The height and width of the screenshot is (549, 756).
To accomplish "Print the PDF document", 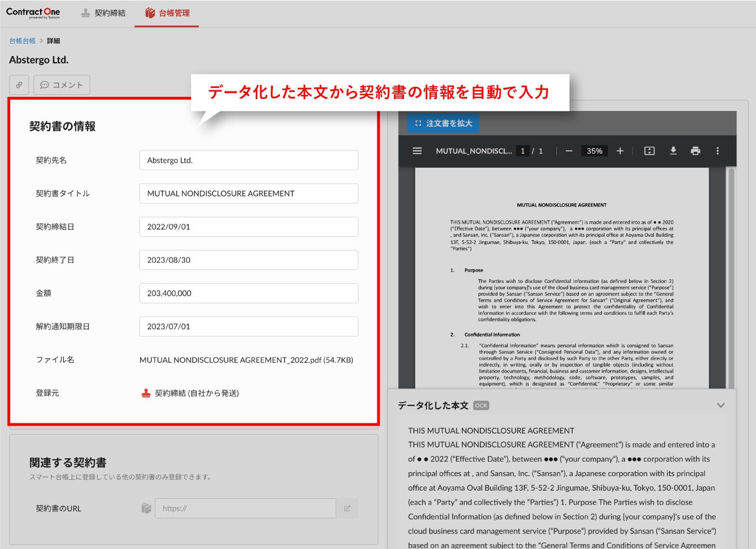I will [696, 151].
